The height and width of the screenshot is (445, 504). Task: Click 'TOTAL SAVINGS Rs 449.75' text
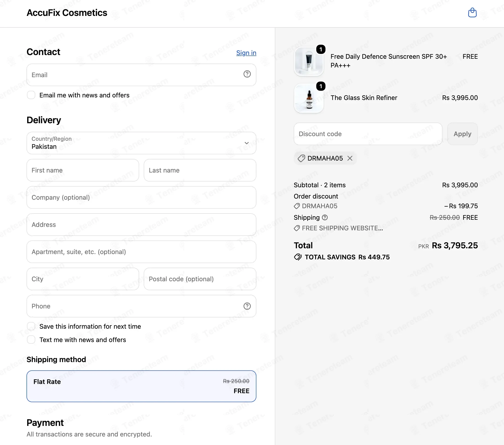[x=347, y=257]
